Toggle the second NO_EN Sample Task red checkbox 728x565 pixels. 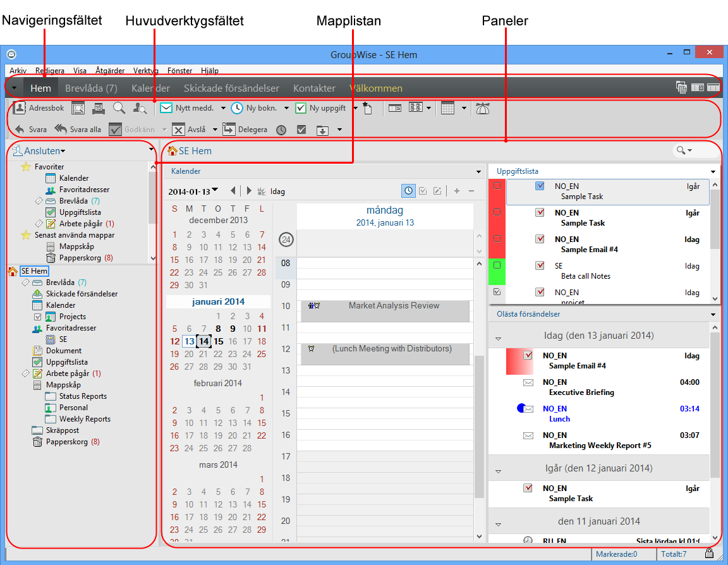(x=497, y=212)
